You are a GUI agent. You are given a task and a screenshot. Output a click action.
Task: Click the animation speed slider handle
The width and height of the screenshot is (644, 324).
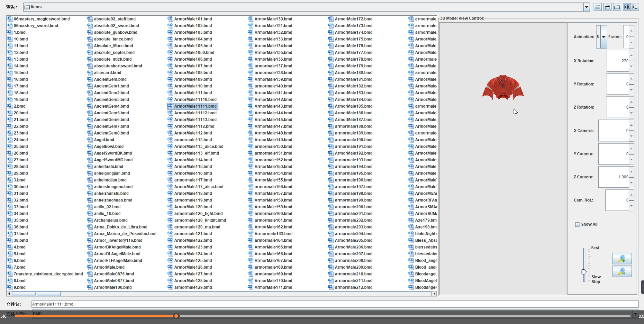(x=584, y=272)
